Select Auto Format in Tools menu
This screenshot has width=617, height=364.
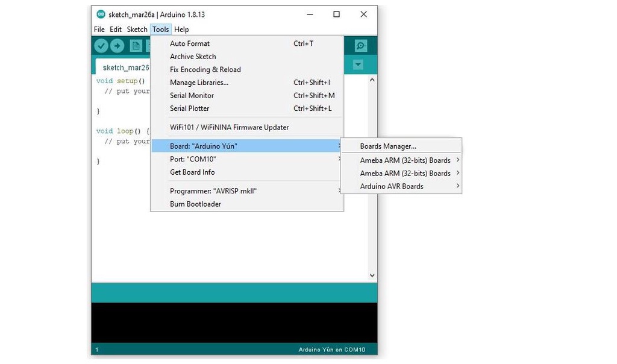pyautogui.click(x=190, y=43)
